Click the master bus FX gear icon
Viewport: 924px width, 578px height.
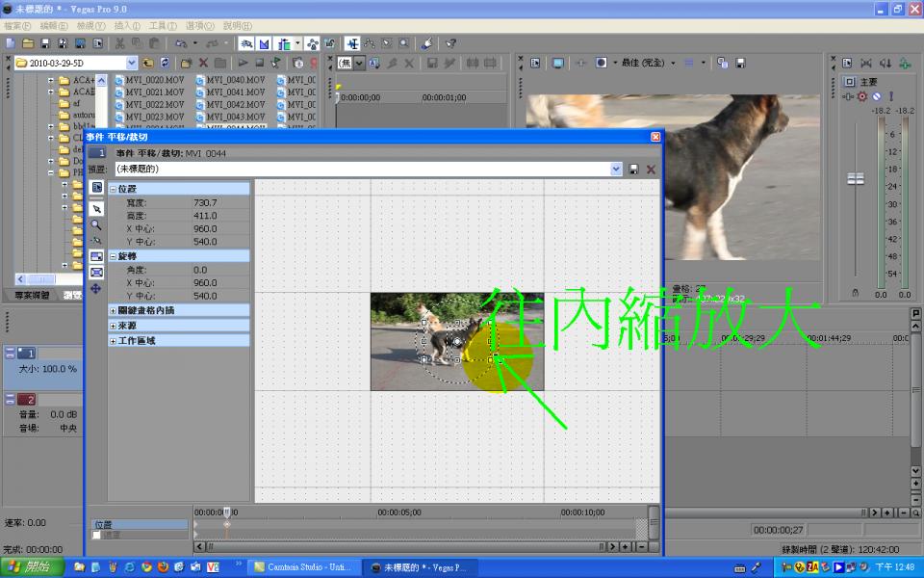862,96
